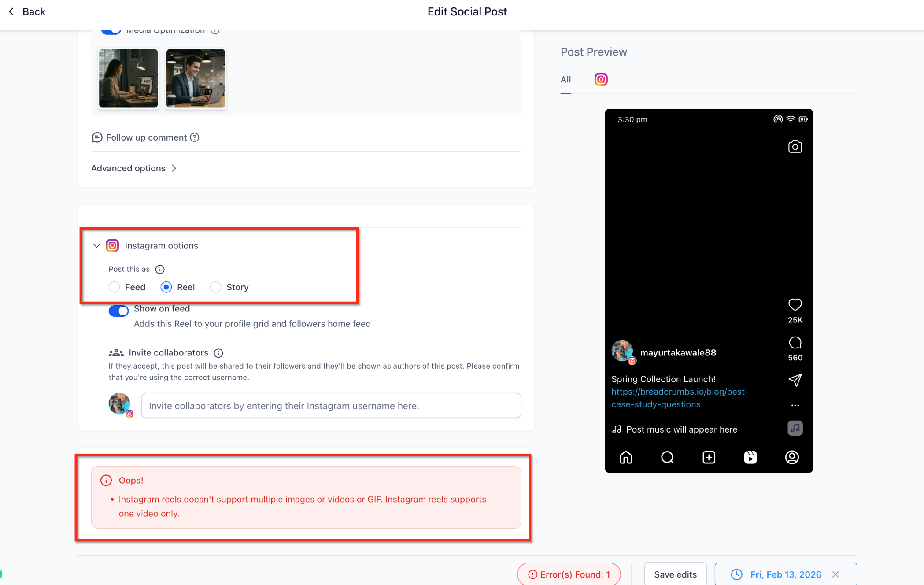Image resolution: width=924 pixels, height=585 pixels.
Task: Select the All preview tab
Action: (565, 80)
